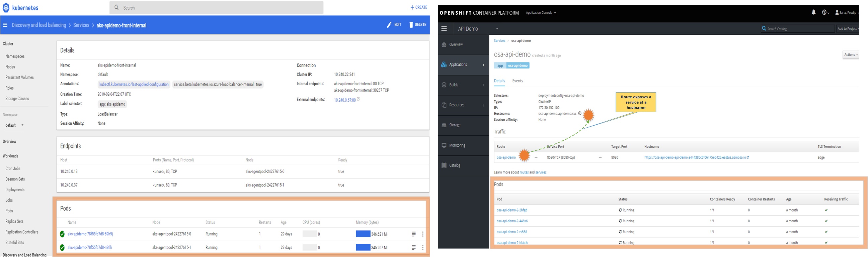Click the Delete trash icon
The height and width of the screenshot is (257, 868).
411,25
